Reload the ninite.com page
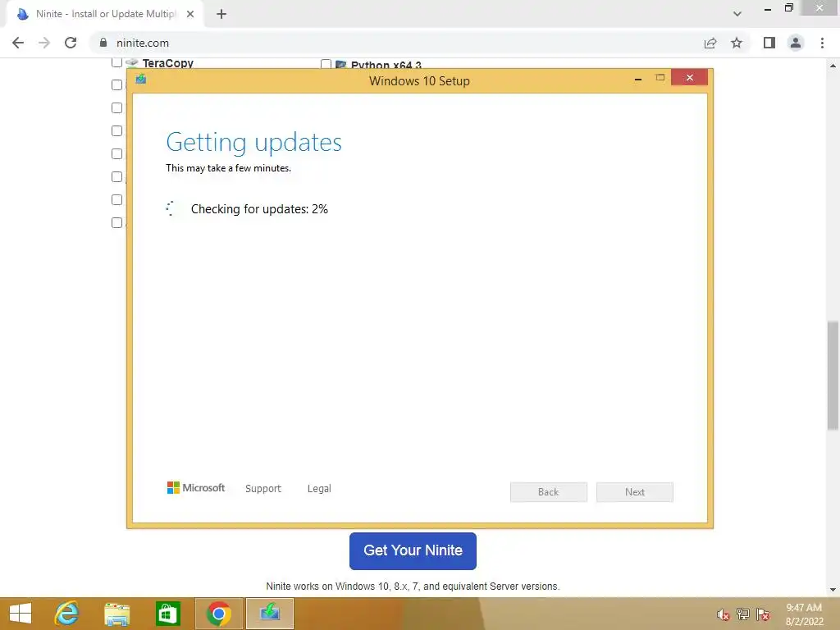The width and height of the screenshot is (840, 630). coord(71,43)
